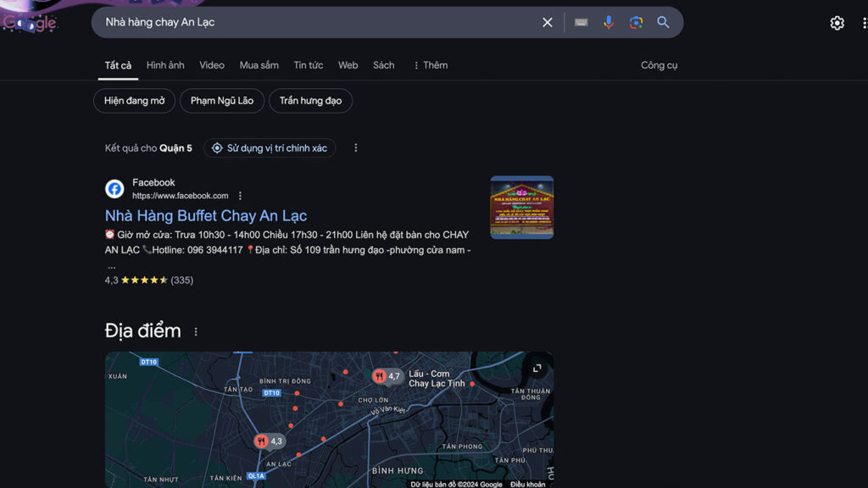The width and height of the screenshot is (868, 488).
Task: Expand the Thêm menu of search types
Action: (431, 65)
